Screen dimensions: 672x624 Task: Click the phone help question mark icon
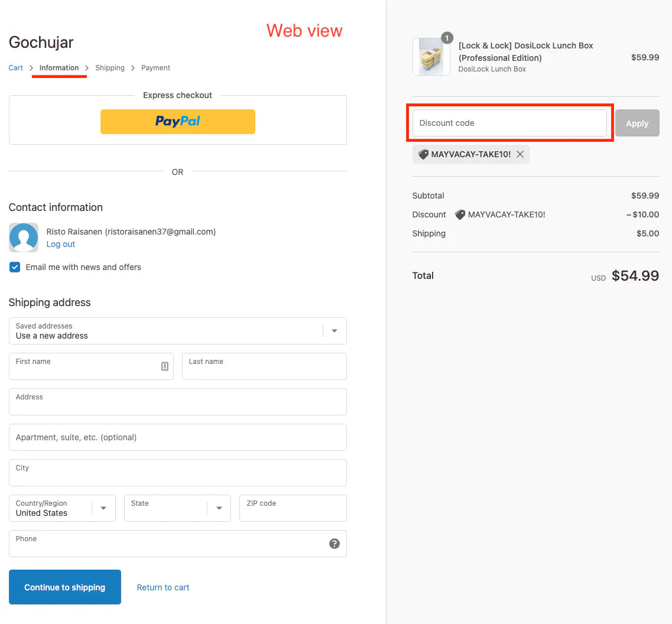(x=335, y=544)
